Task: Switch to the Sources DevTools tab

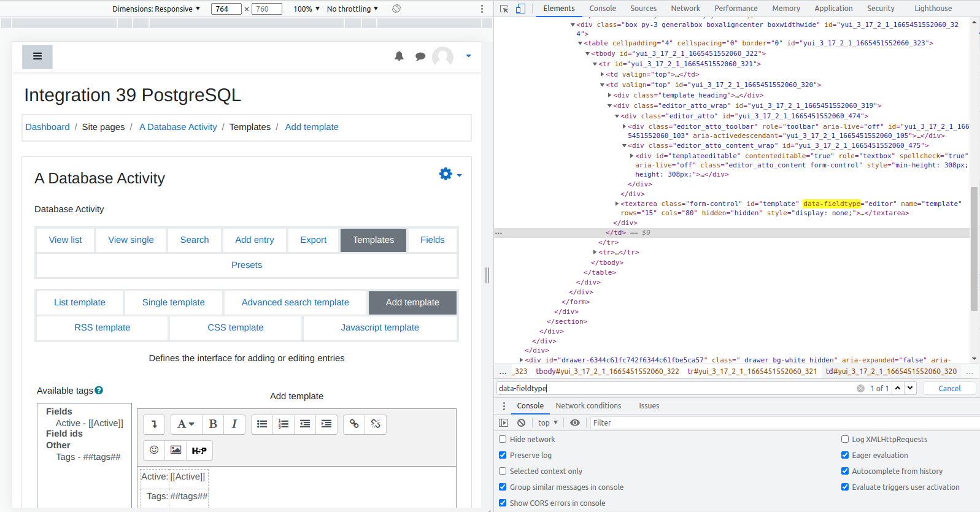Action: [643, 9]
